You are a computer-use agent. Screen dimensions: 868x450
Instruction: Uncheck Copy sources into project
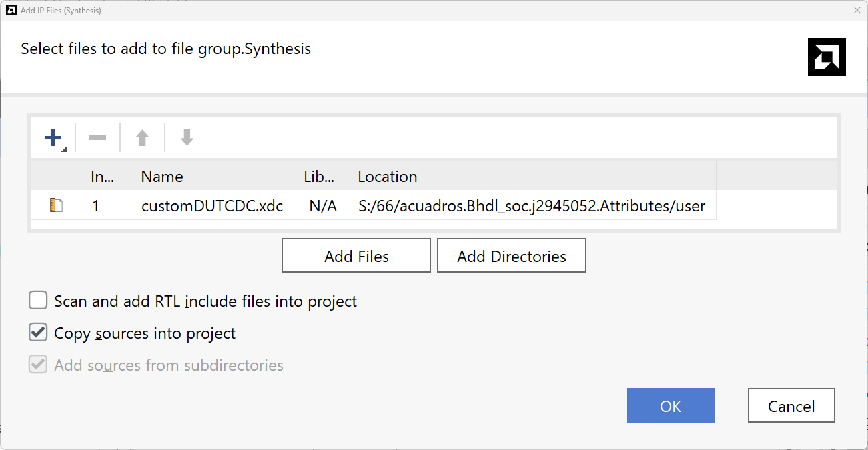pyautogui.click(x=38, y=333)
